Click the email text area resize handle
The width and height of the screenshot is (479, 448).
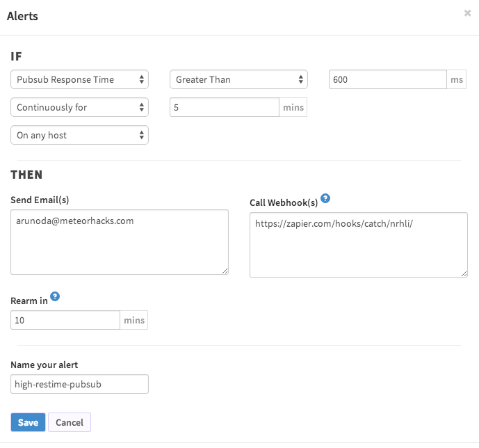coord(225,271)
